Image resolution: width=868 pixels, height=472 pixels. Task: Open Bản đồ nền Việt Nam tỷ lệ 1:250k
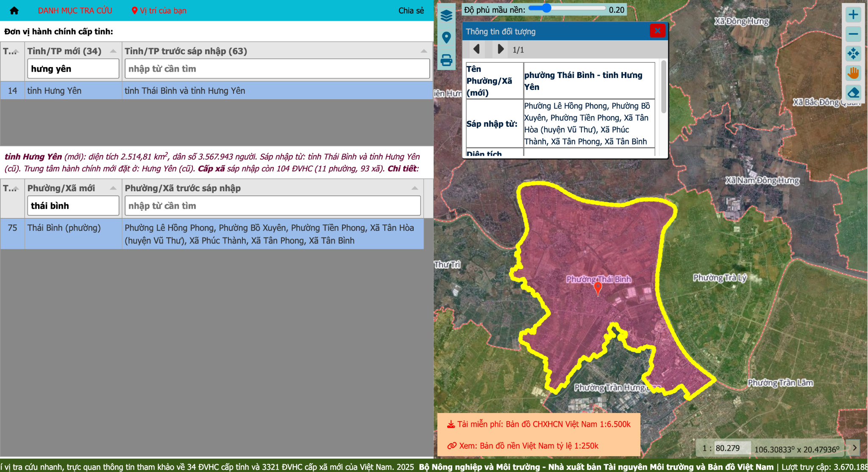523,446
